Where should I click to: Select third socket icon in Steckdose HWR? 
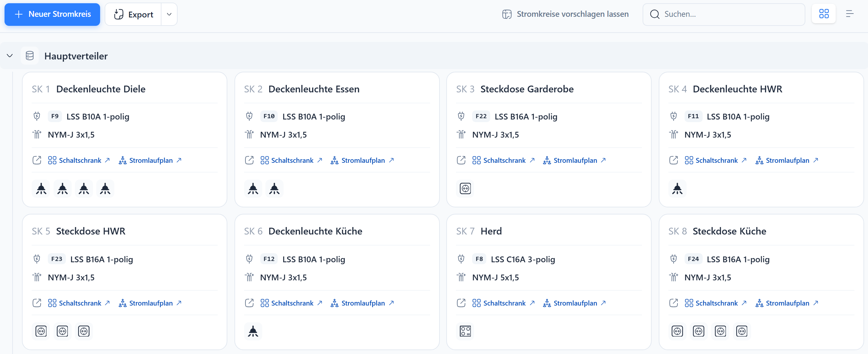(84, 331)
